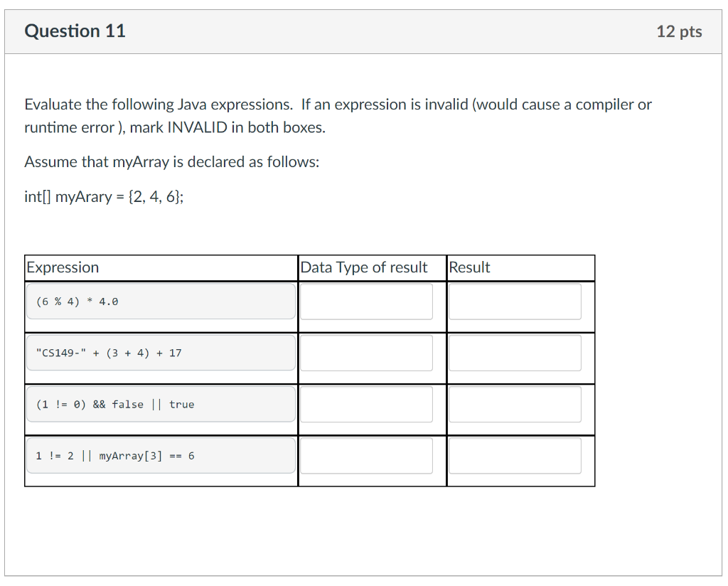Select the (1 != 0) && false || true cell
728x586 pixels.
click(160, 403)
